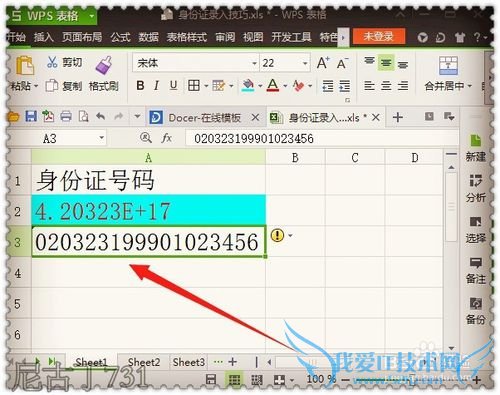Click 分析 in the side panel
The width and height of the screenshot is (500, 395).
[x=476, y=188]
